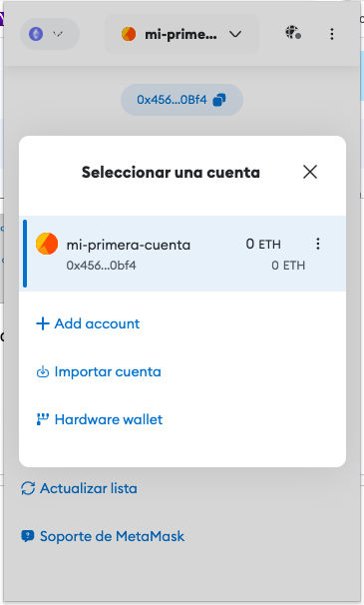Select the mi-primera-cuenta account row

[182, 254]
